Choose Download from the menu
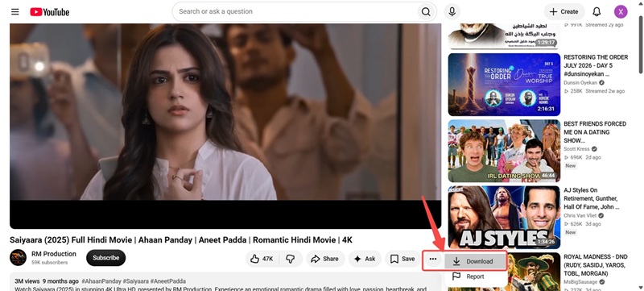This screenshot has height=291, width=644. tap(475, 261)
